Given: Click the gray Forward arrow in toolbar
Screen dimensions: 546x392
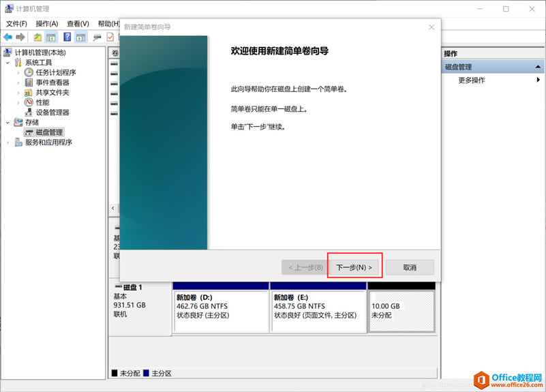Looking at the screenshot, I should pyautogui.click(x=20, y=37).
